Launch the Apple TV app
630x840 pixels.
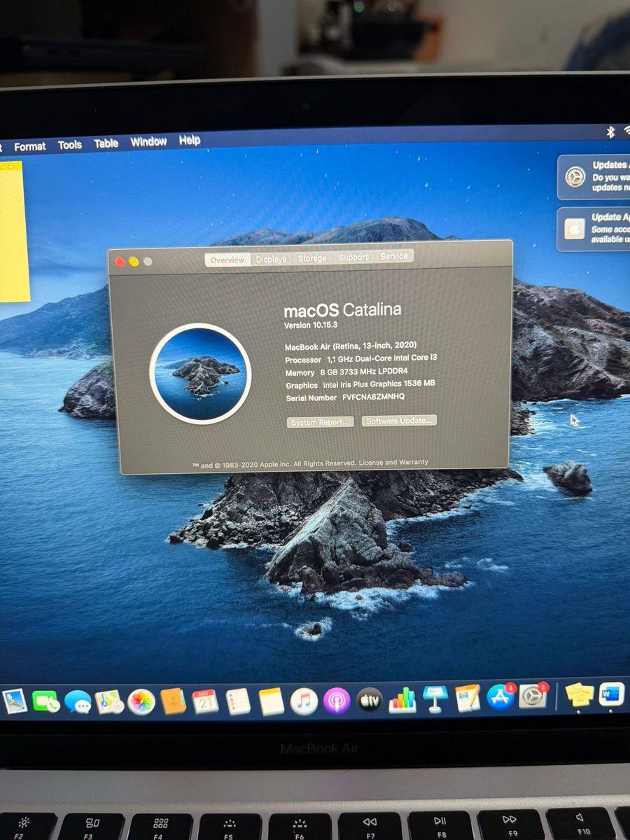[370, 700]
